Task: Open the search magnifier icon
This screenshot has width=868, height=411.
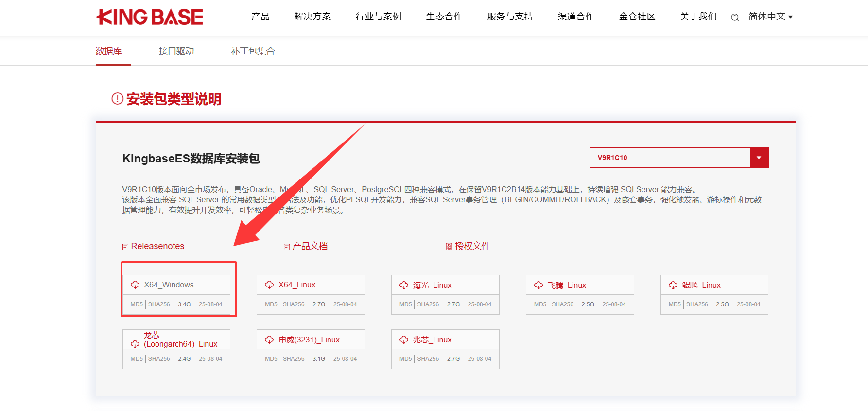Action: point(735,18)
